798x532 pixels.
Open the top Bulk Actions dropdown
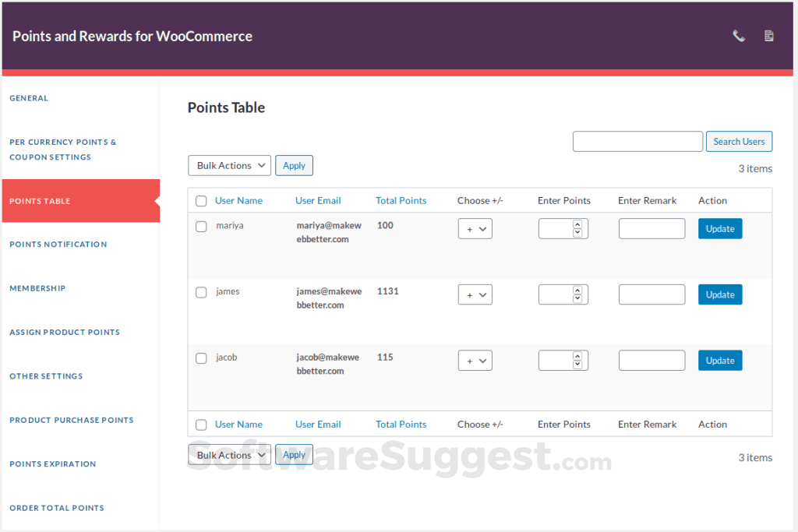(x=229, y=165)
